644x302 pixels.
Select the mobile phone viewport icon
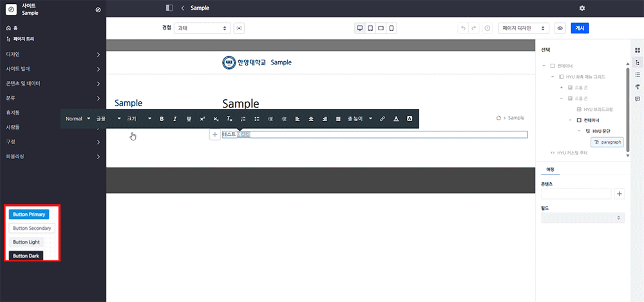click(391, 28)
